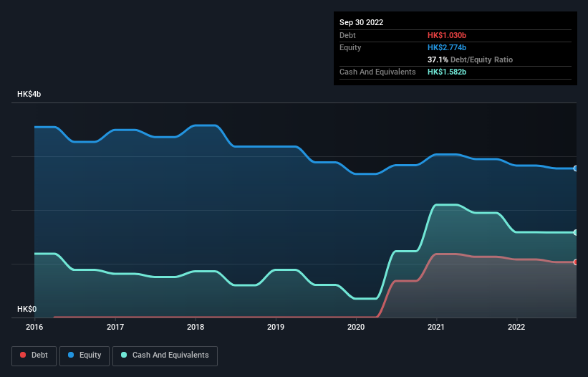Click the red Debt legend dot

[x=23, y=355]
